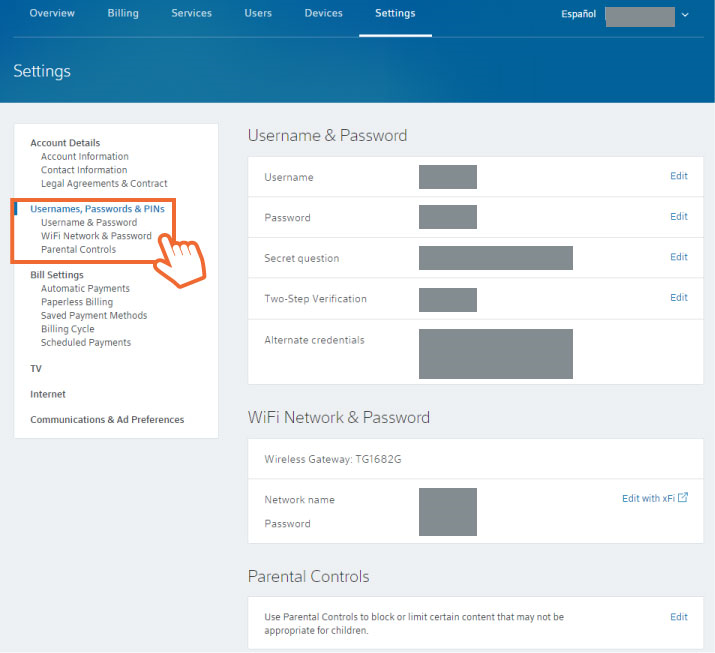This screenshot has height=653, width=715.
Task: Switch to the Billing tab
Action: click(x=123, y=14)
